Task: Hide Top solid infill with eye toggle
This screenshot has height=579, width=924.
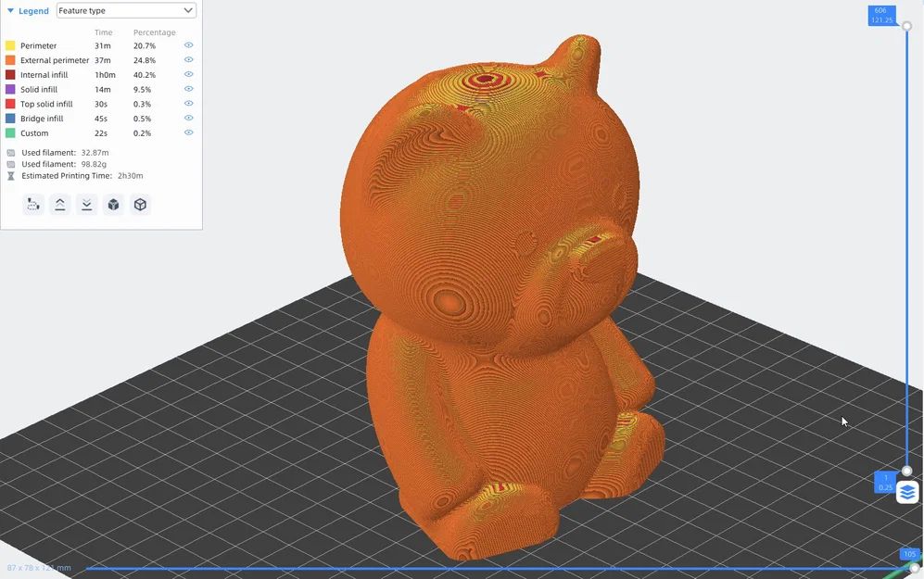Action: [188, 103]
